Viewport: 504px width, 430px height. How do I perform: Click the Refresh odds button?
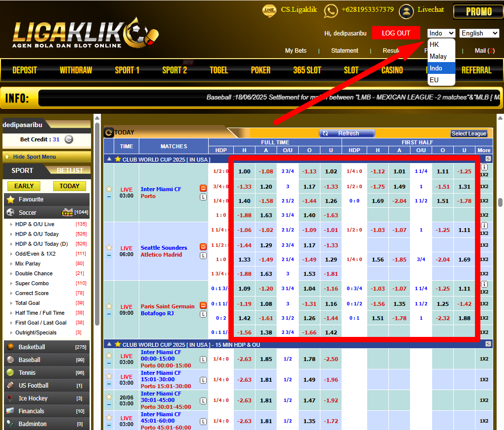[x=347, y=133]
